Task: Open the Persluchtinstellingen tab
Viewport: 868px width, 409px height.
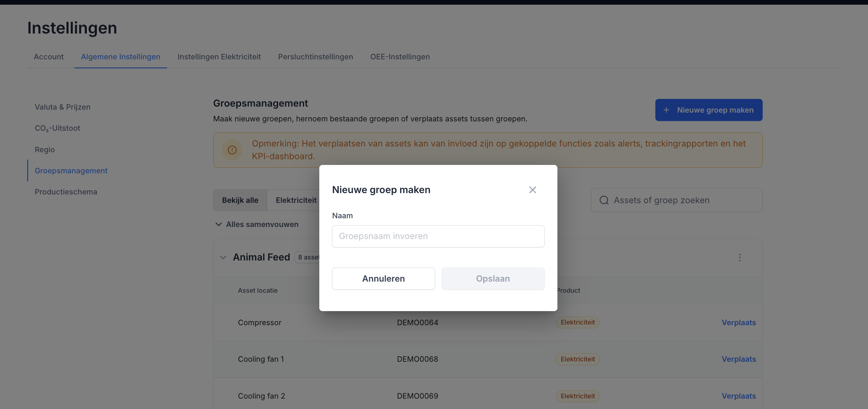Action: [315, 57]
